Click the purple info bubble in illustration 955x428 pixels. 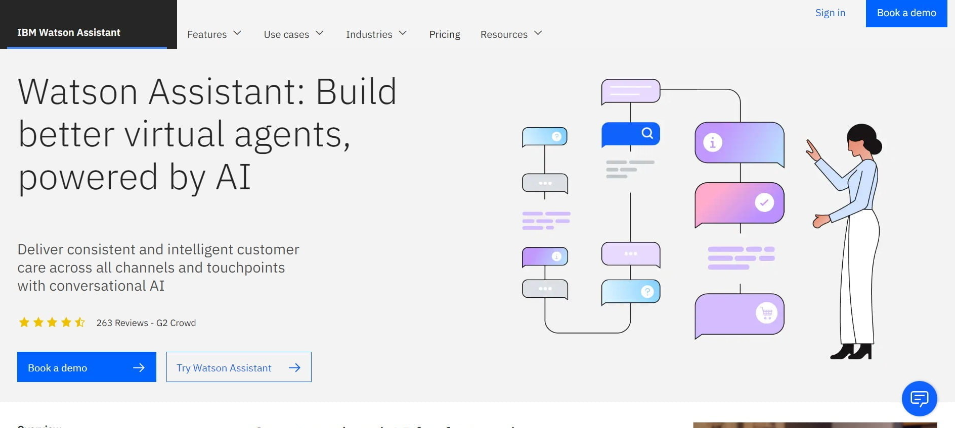(739, 144)
